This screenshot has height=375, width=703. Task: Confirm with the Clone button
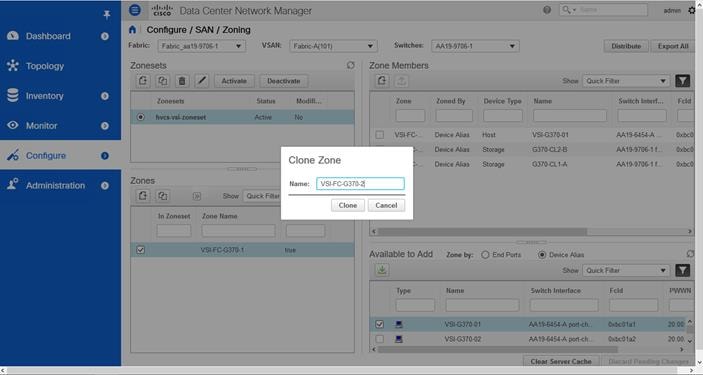point(347,205)
